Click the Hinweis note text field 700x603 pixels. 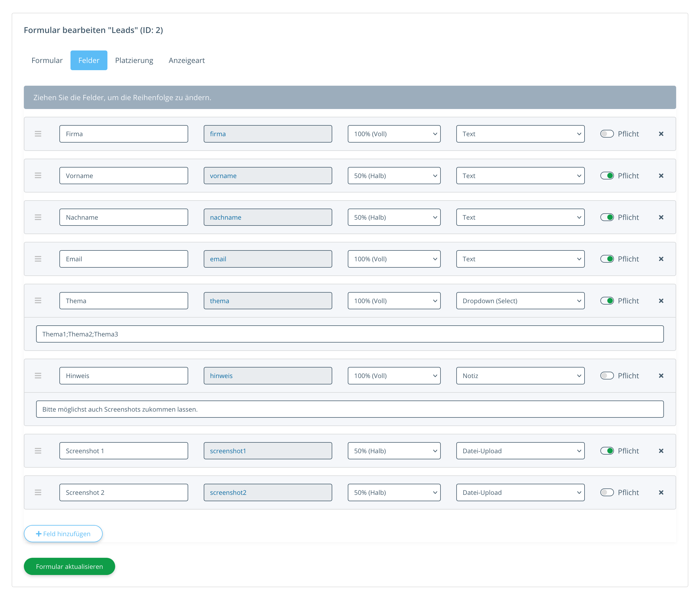pyautogui.click(x=350, y=409)
